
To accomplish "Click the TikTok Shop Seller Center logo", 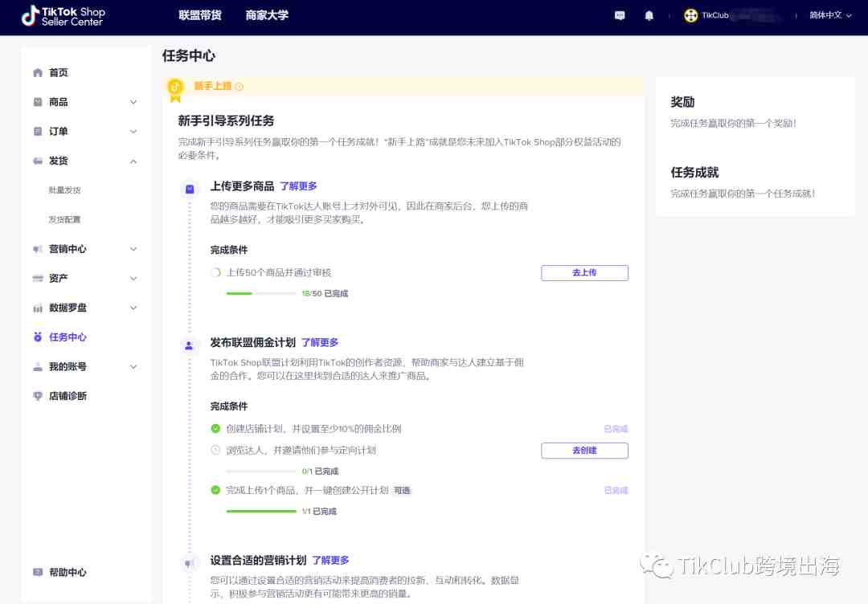I will (x=63, y=16).
